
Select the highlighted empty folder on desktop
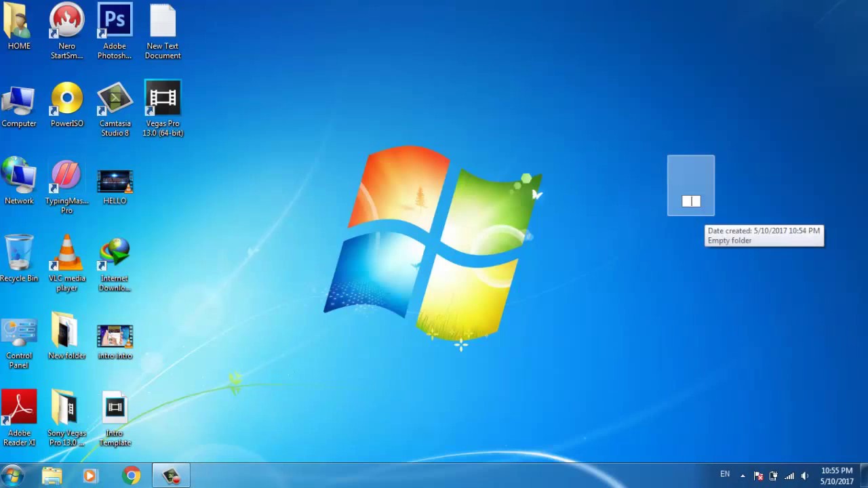[x=691, y=186]
